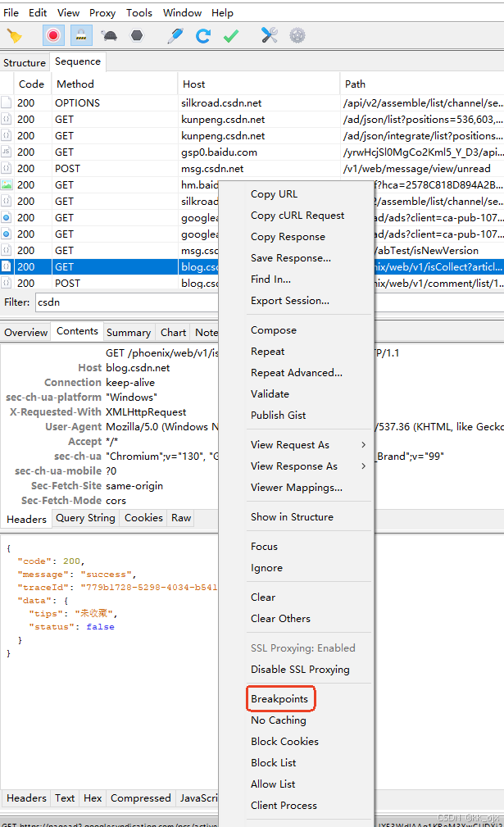Click the Filter input field

click(x=126, y=302)
